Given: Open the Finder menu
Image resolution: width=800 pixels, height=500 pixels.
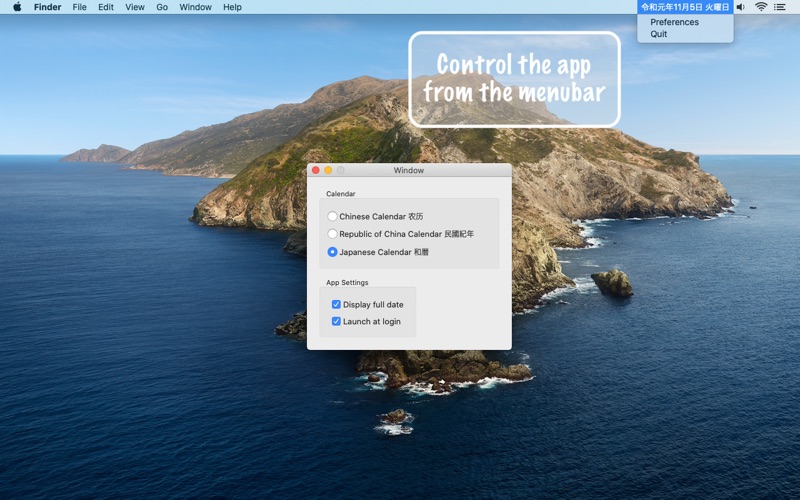Looking at the screenshot, I should 47,7.
